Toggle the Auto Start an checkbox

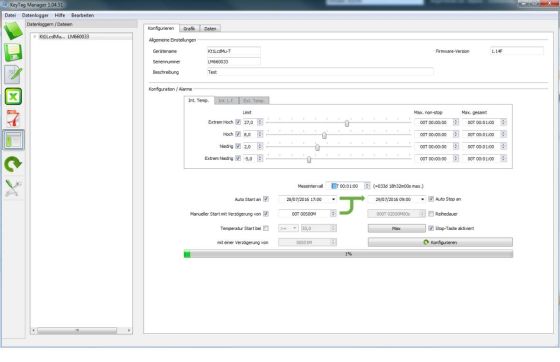coord(266,199)
